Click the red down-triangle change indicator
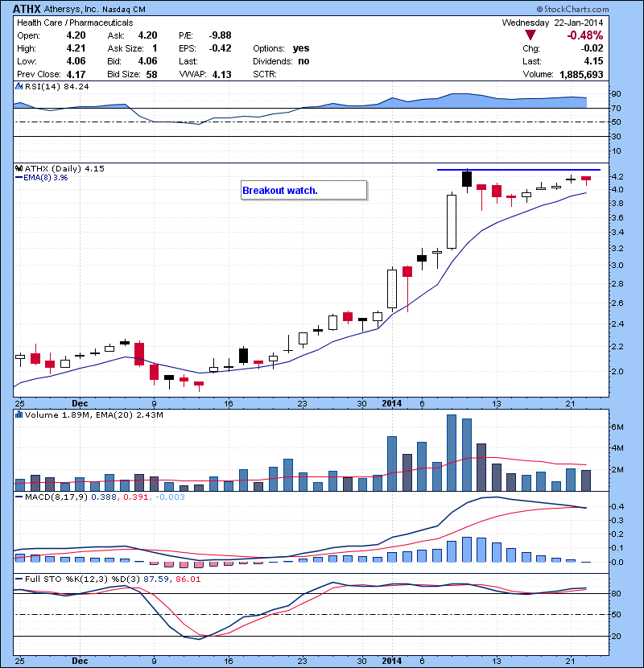This screenshot has width=644, height=668. [x=530, y=35]
